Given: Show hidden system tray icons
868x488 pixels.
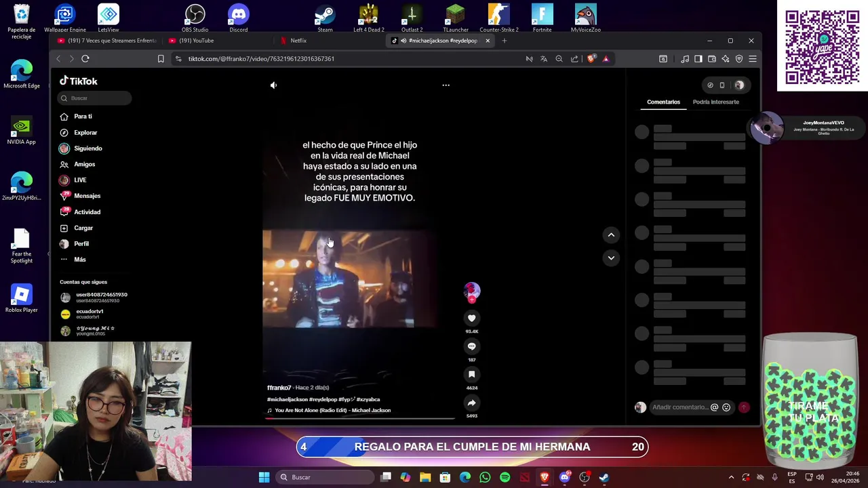Looking at the screenshot, I should pyautogui.click(x=731, y=477).
